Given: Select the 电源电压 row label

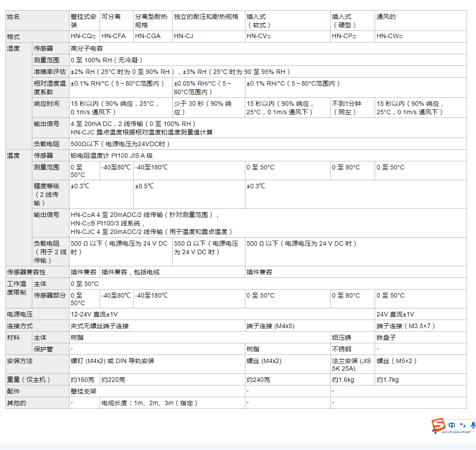Looking at the screenshot, I should pyautogui.click(x=20, y=314).
